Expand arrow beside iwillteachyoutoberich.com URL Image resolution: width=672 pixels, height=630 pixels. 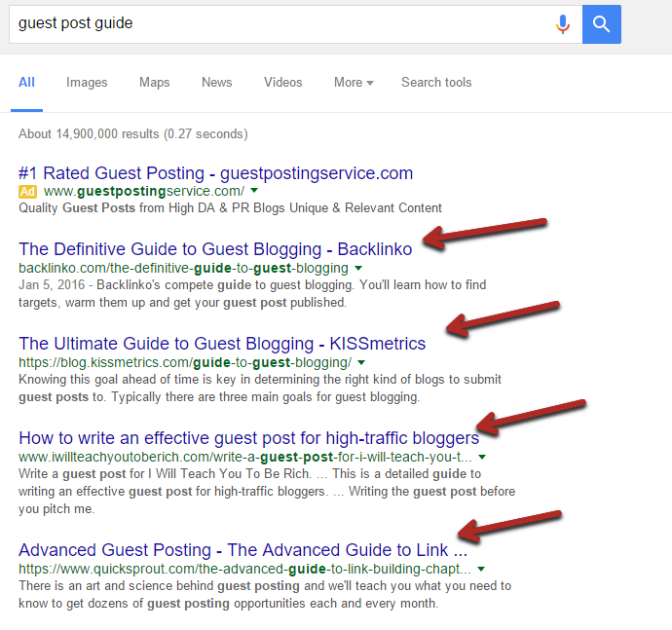pos(482,458)
